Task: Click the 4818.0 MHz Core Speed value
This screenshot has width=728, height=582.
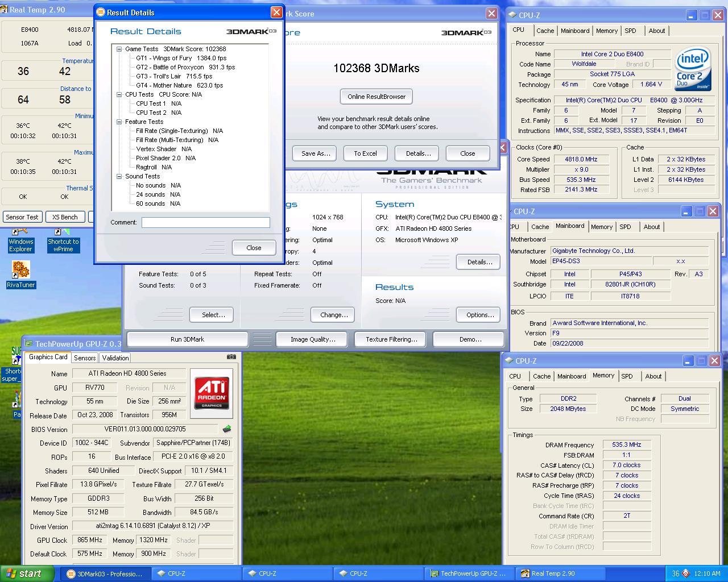Action: click(582, 159)
